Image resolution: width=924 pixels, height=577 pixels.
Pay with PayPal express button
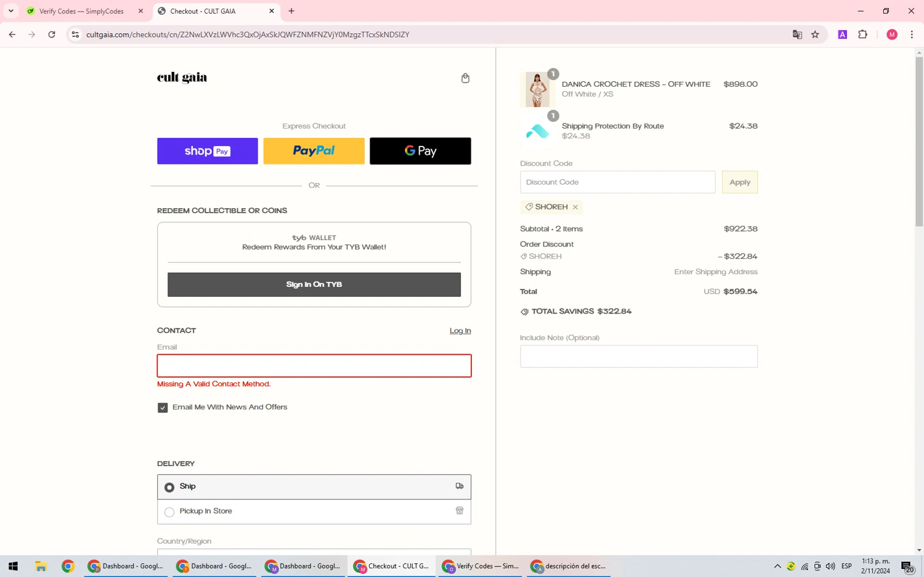[314, 151]
